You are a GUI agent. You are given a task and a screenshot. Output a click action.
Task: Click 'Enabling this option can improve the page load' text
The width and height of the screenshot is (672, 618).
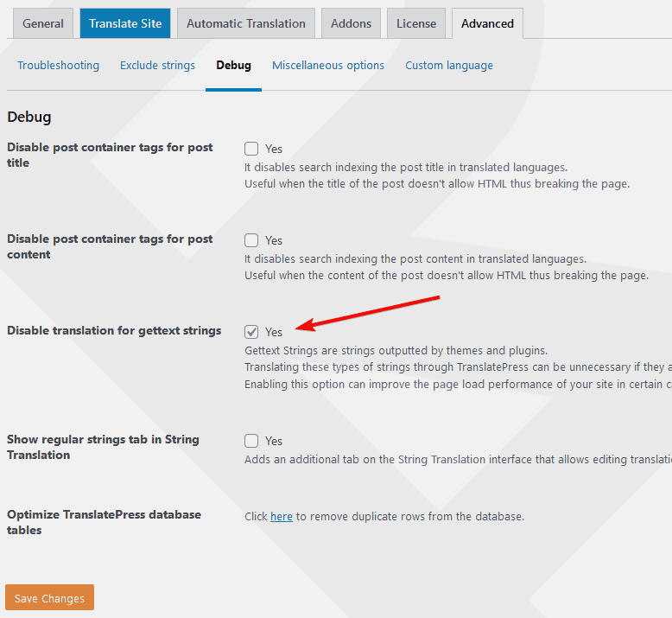[458, 385]
